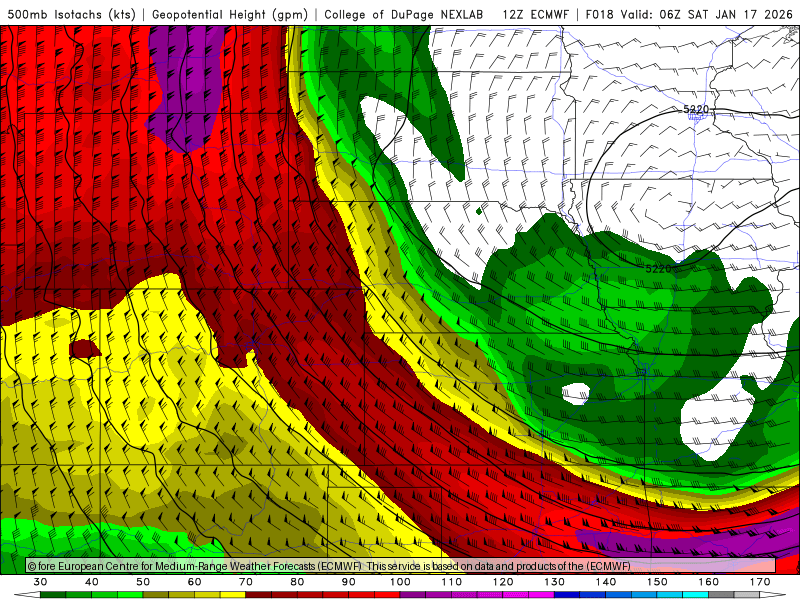Click the legend value 90
The image size is (800, 600).
click(x=349, y=582)
